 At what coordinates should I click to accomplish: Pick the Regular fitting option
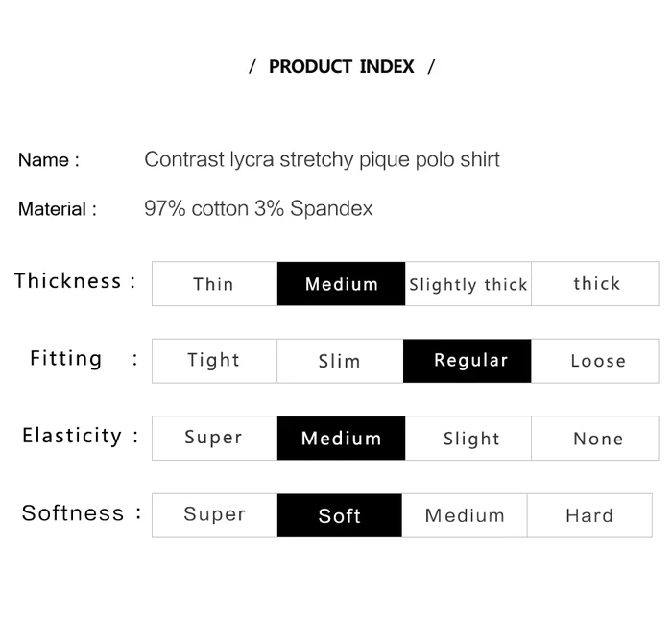468,361
